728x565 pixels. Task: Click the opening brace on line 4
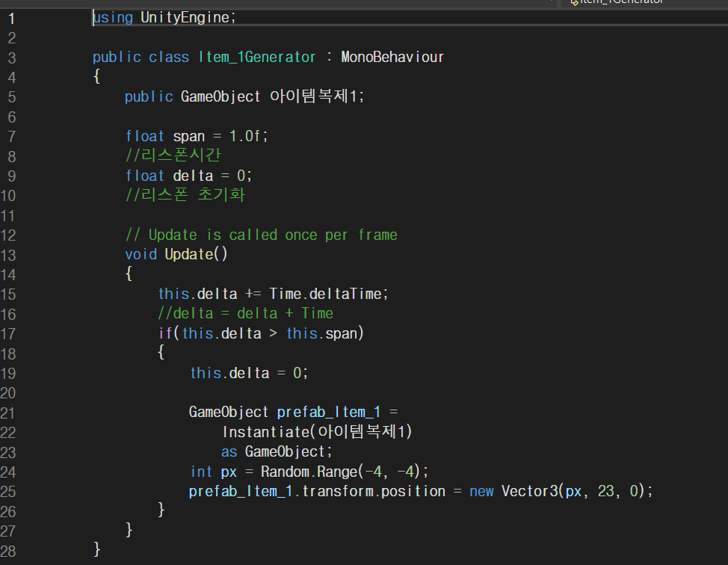tap(96, 76)
